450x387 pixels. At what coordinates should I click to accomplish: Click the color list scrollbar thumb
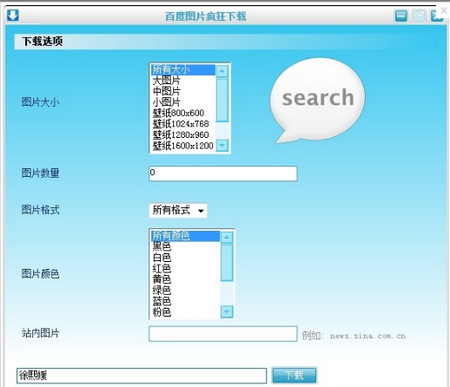227,263
